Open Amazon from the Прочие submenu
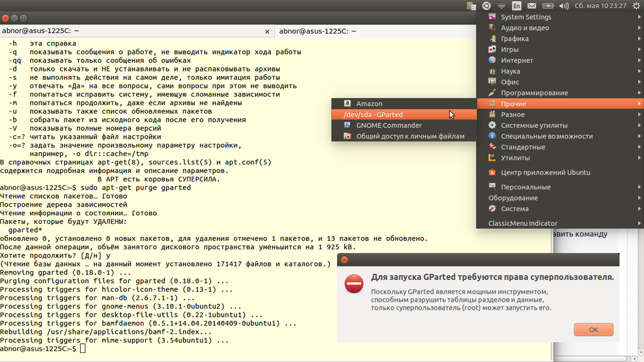The image size is (644, 362). click(x=404, y=104)
